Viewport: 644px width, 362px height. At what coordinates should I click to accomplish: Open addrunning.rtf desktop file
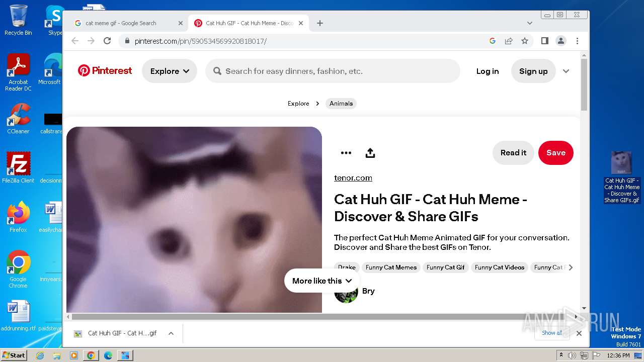(18, 316)
